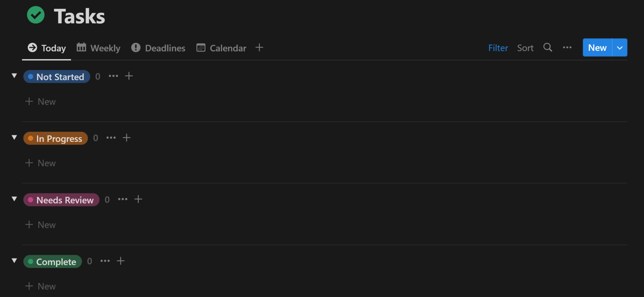Image resolution: width=644 pixels, height=297 pixels.
Task: Click the green checkmark Tasks page icon
Action: coord(36,15)
